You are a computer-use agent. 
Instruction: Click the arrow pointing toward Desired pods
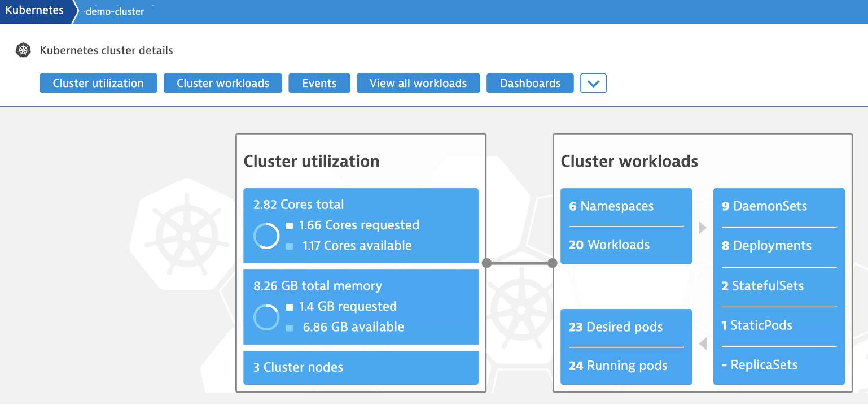coord(703,343)
